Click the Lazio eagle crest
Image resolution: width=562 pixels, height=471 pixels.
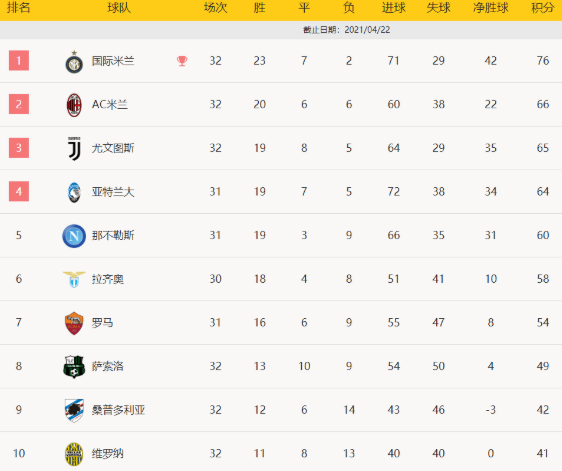pyautogui.click(x=74, y=280)
